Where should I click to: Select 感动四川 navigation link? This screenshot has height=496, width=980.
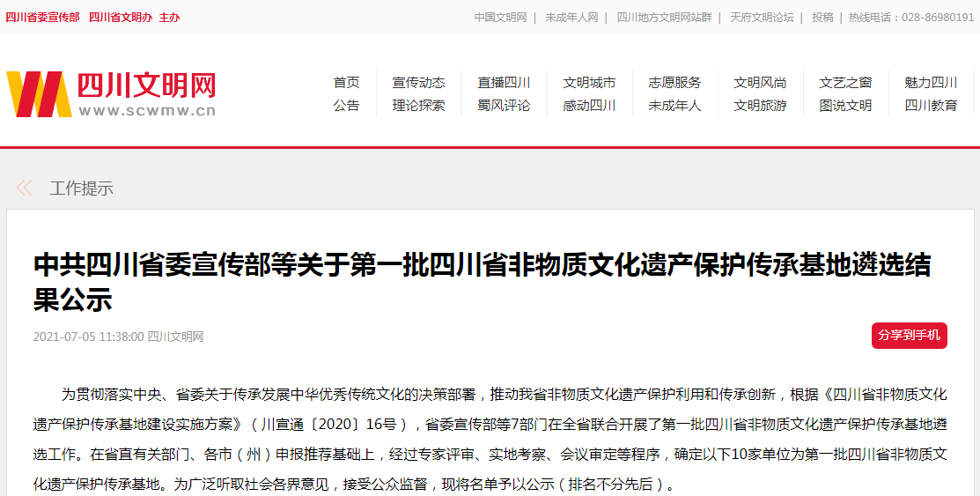(x=589, y=106)
